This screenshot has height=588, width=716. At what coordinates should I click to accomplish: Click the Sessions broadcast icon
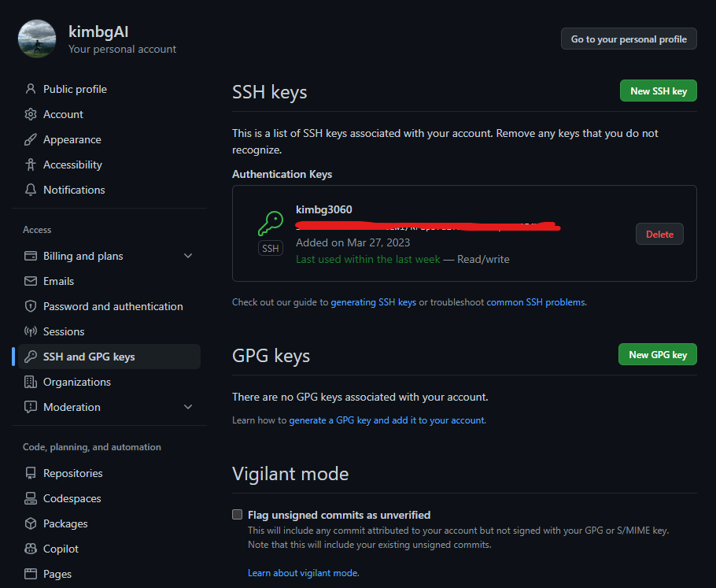tap(31, 331)
